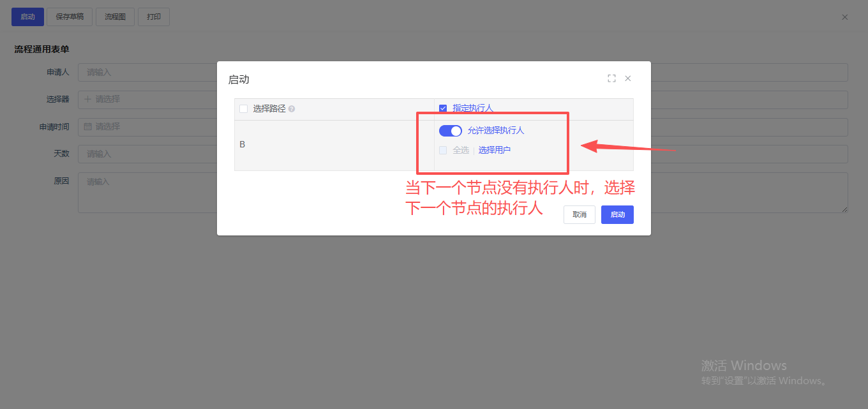Viewport: 868px width, 409px height.
Task: Click the 原因 text area
Action: (147, 192)
